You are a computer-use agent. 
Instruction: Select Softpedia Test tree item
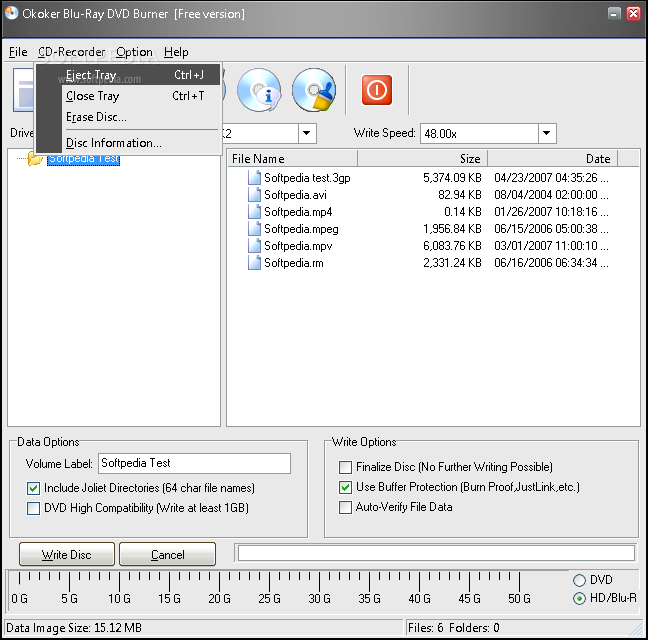pos(83,159)
